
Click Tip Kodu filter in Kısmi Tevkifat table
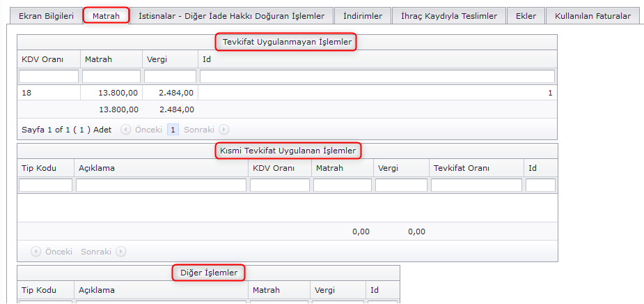tap(45, 185)
